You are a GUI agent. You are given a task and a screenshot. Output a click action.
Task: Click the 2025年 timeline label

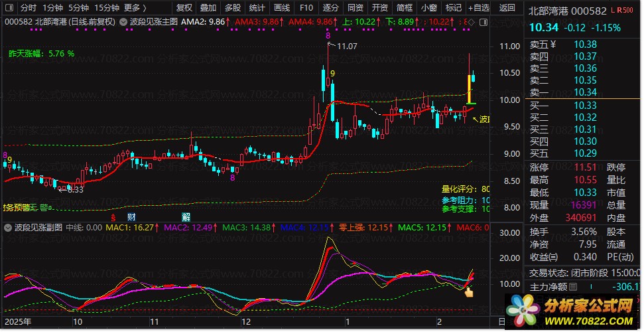click(x=18, y=322)
